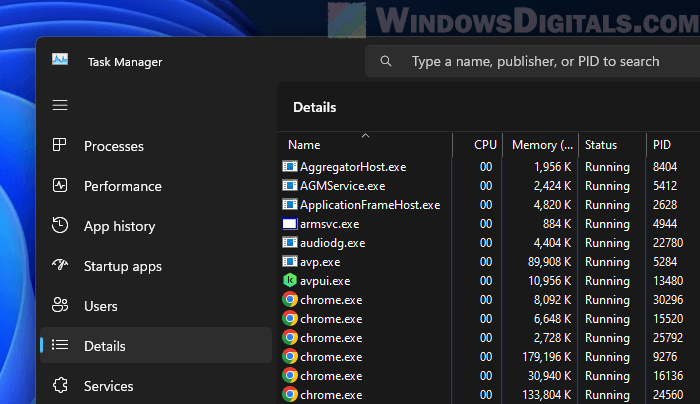The height and width of the screenshot is (404, 700).
Task: Click Chrome icon for PID 16136
Action: 290,375
